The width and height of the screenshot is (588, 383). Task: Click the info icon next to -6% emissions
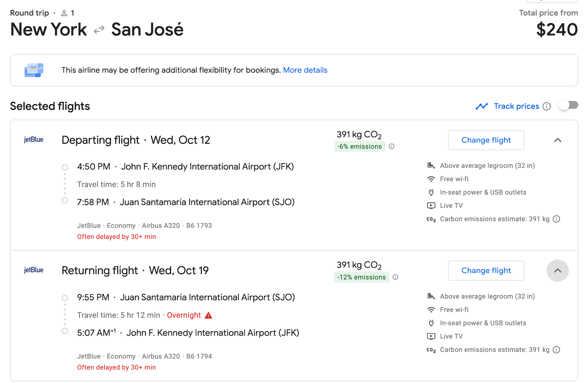tap(392, 146)
